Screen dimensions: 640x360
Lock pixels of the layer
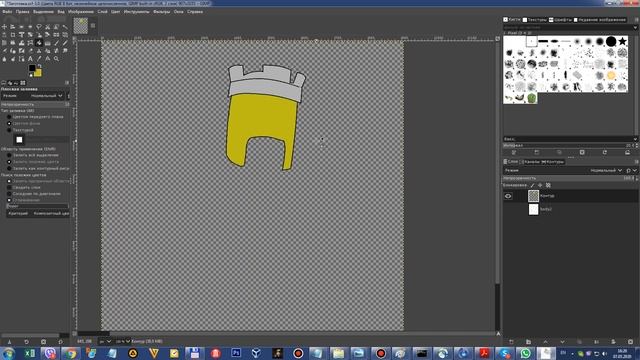[532, 185]
